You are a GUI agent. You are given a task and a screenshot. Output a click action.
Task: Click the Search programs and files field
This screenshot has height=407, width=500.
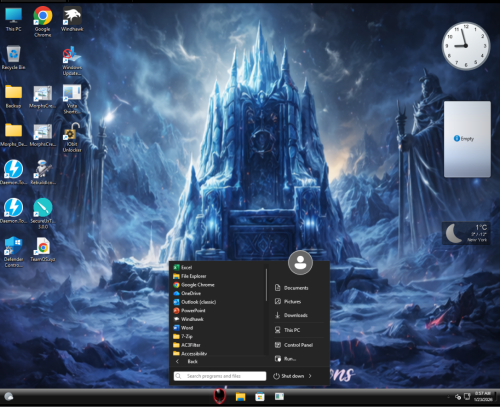[220, 376]
